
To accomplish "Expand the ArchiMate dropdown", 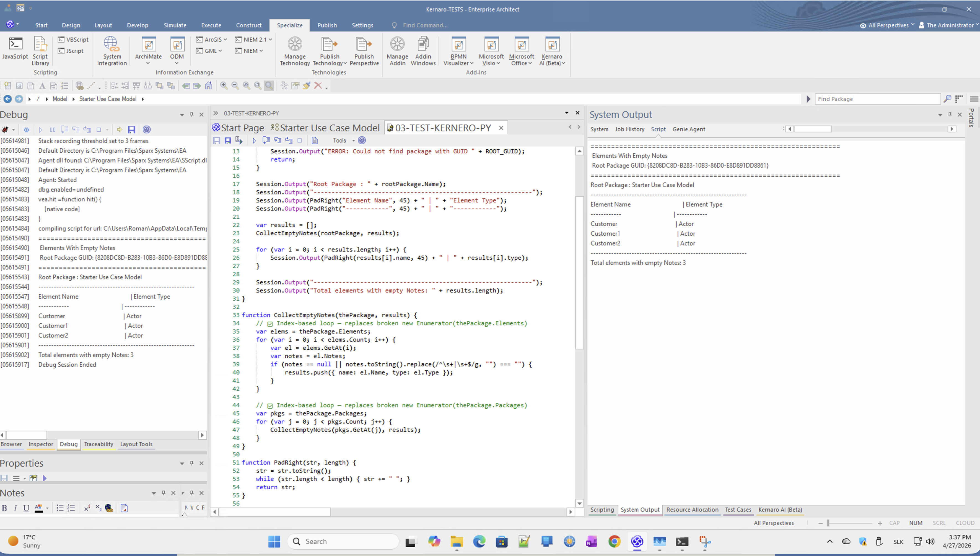I will [148, 63].
